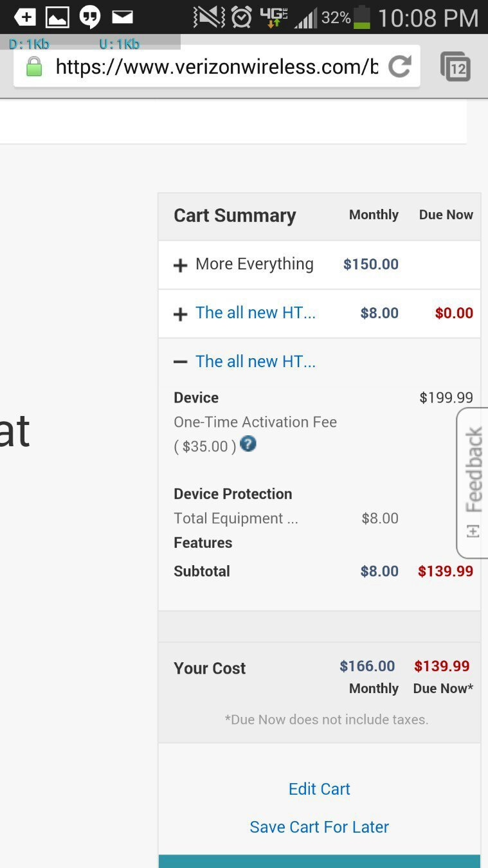This screenshot has width=488, height=868.
Task: Tap the battery indicator icon
Action: (x=363, y=17)
